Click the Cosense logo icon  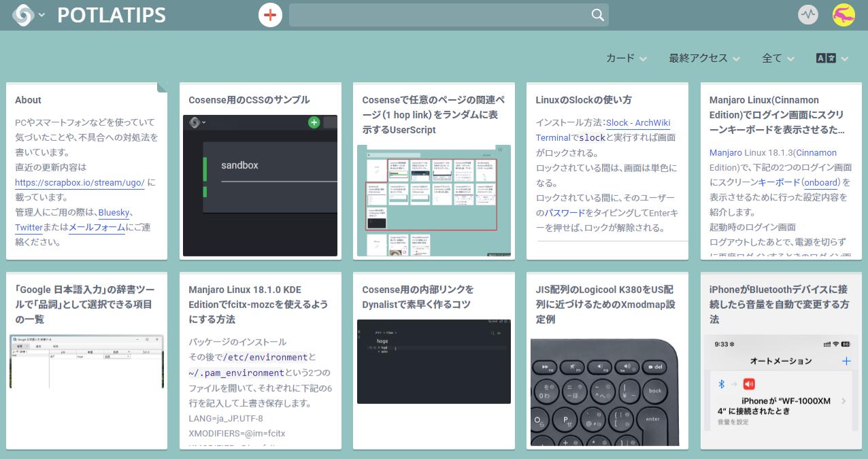(23, 14)
